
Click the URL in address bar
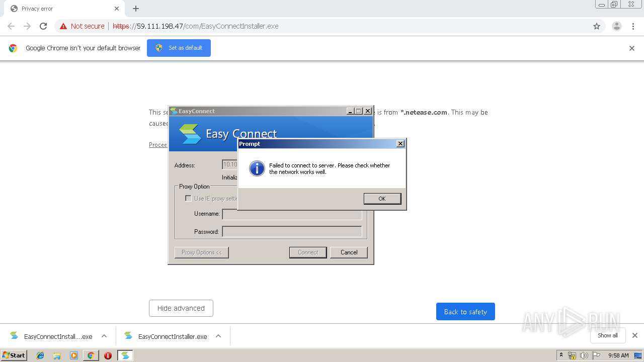(196, 26)
